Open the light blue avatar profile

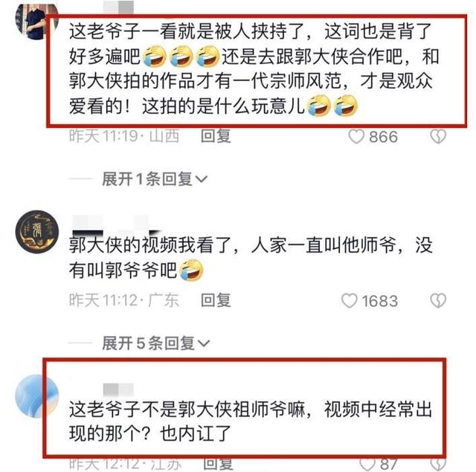tap(37, 396)
